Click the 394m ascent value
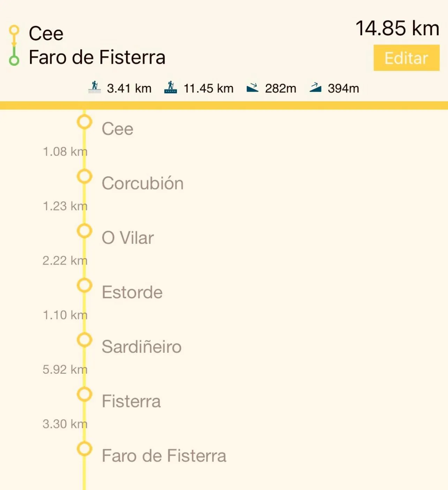This screenshot has width=448, height=490. pyautogui.click(x=343, y=88)
